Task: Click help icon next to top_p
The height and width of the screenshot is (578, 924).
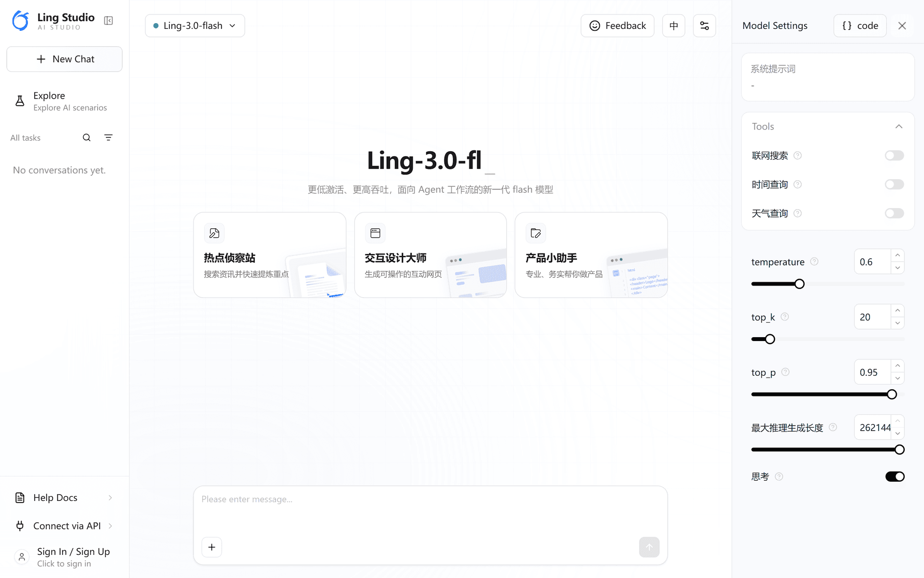Action: coord(785,372)
